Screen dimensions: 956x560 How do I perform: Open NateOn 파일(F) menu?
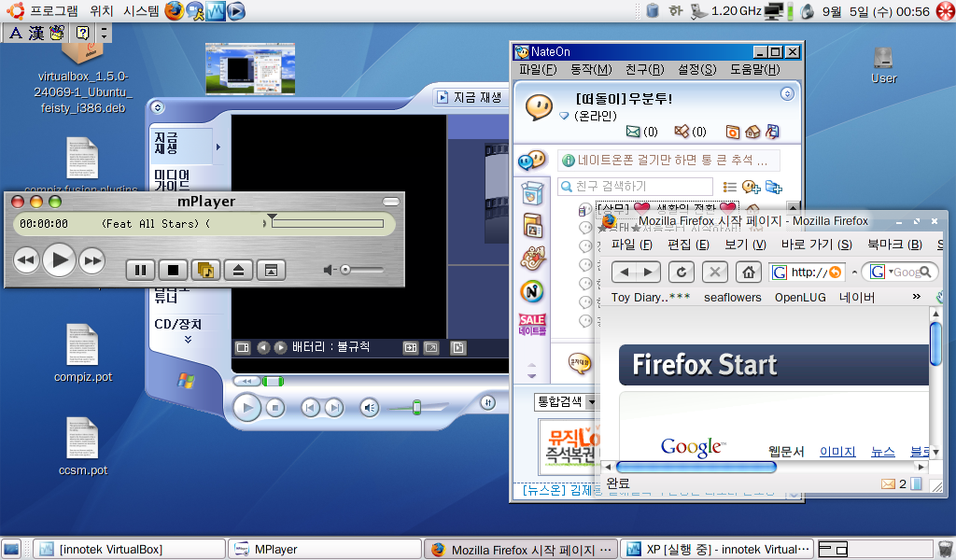(538, 69)
